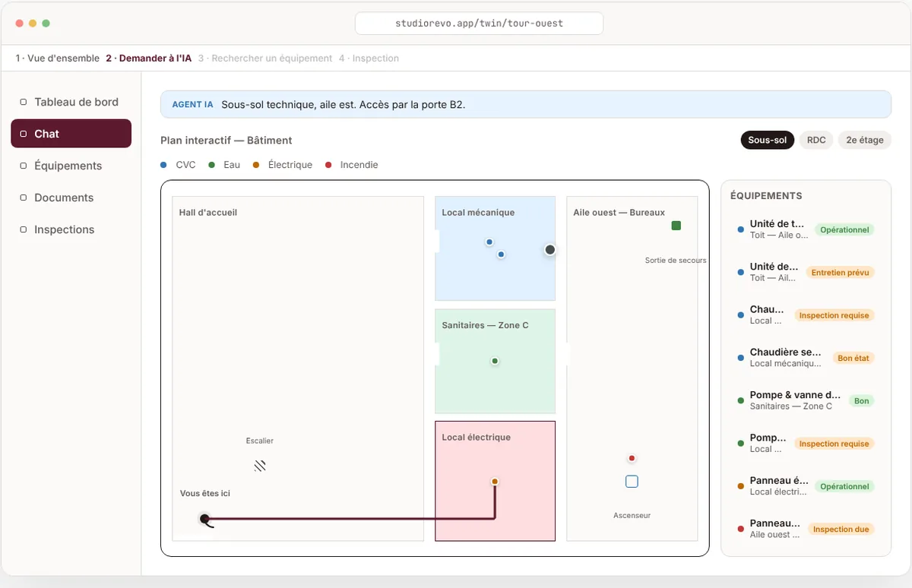Viewport: 912px width, 588px height.
Task: Open step 3 · Rechercher un équipement
Action: (x=265, y=58)
